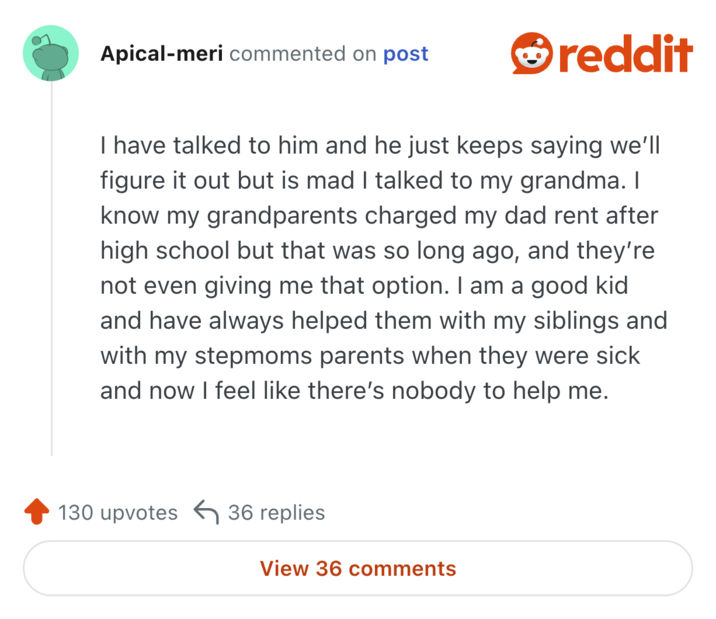The height and width of the screenshot is (619, 716).
Task: Click the reply arrow icon
Action: click(x=205, y=513)
